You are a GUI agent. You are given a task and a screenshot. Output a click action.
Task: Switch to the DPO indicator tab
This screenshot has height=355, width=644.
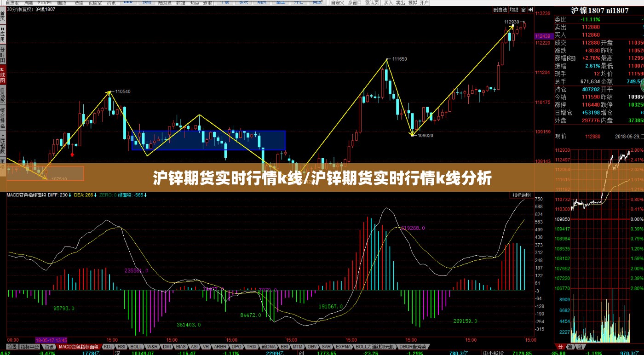coord(236,346)
